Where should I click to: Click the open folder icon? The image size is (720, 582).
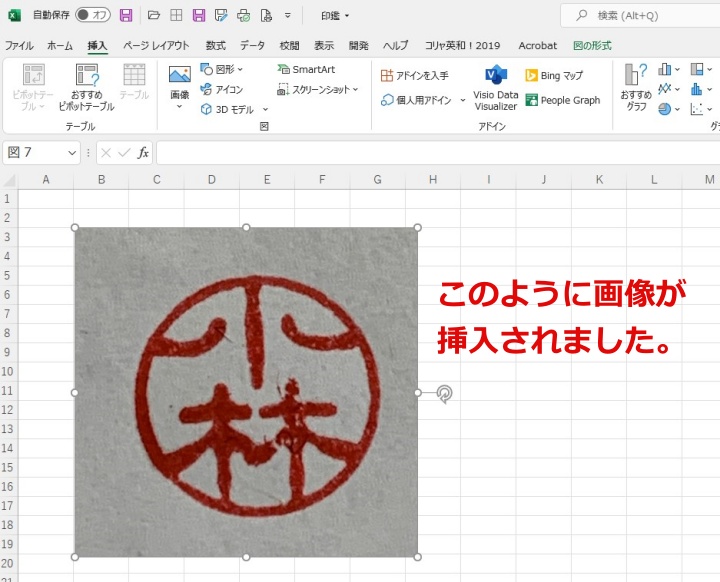(153, 15)
